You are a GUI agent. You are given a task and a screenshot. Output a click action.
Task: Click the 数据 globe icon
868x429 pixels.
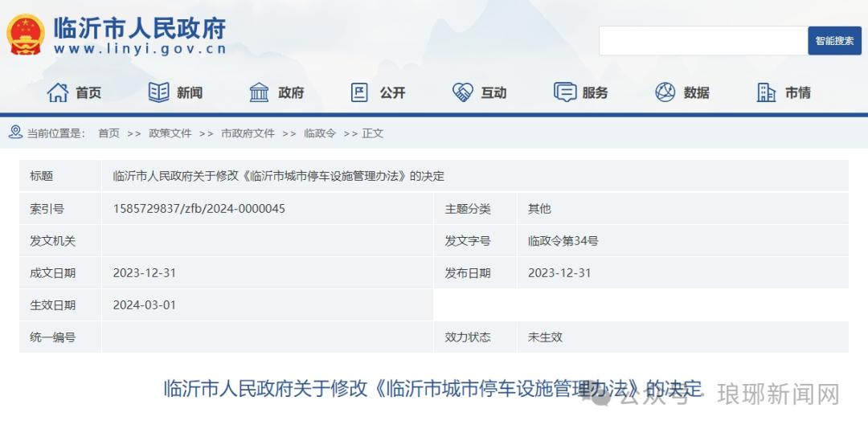665,92
